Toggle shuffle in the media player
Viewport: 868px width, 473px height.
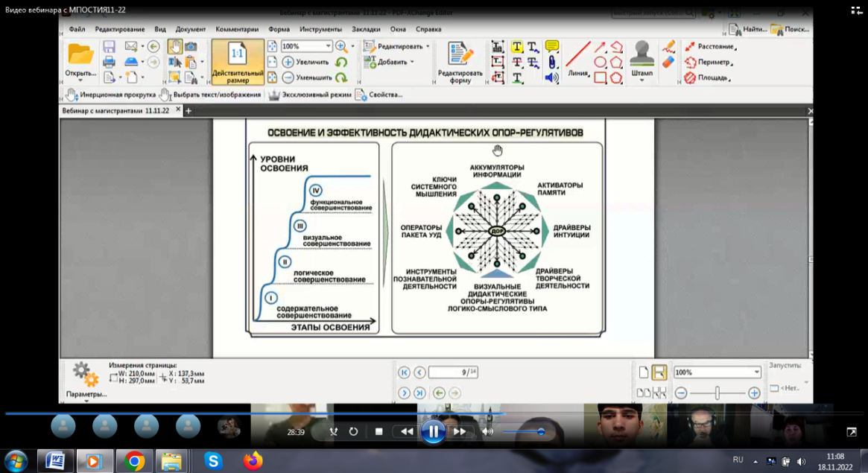tap(333, 431)
